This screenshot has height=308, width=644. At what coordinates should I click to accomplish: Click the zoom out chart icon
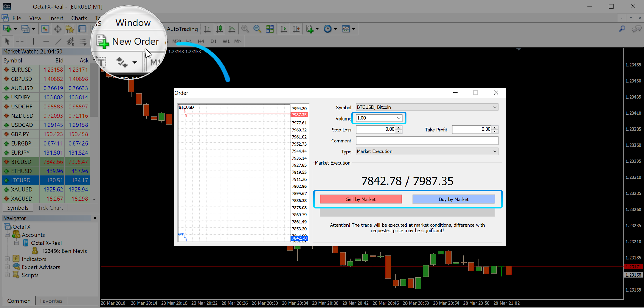[258, 29]
